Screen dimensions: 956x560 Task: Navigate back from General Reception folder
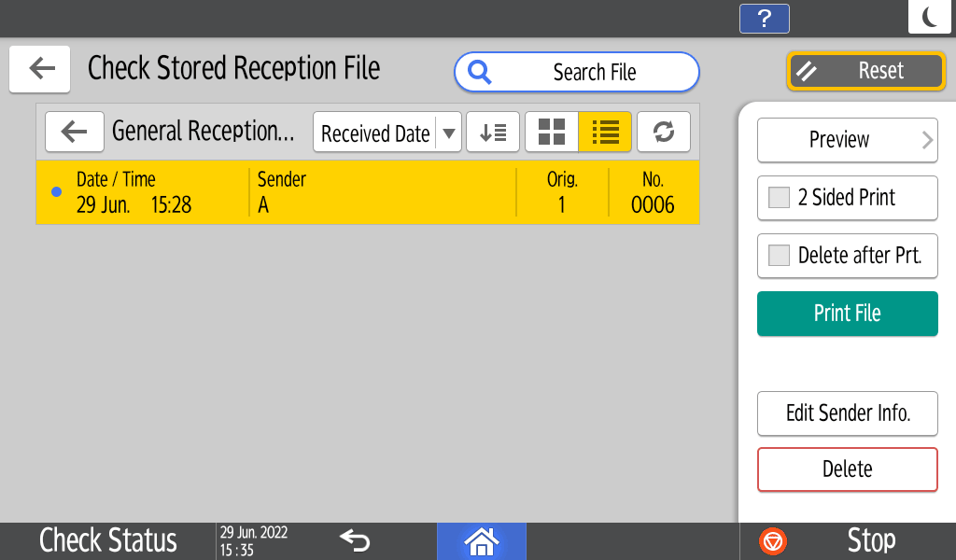[74, 133]
